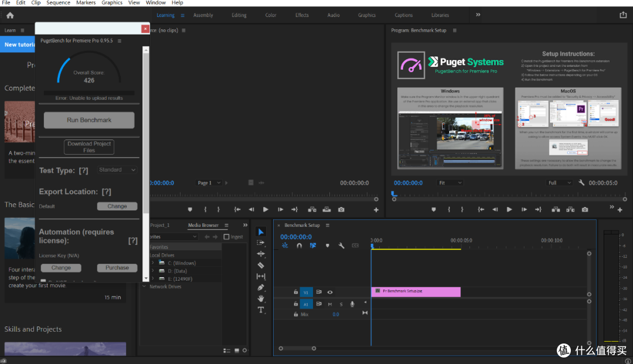The width and height of the screenshot is (633, 364).
Task: Open the Graphics menu
Action: 112,3
